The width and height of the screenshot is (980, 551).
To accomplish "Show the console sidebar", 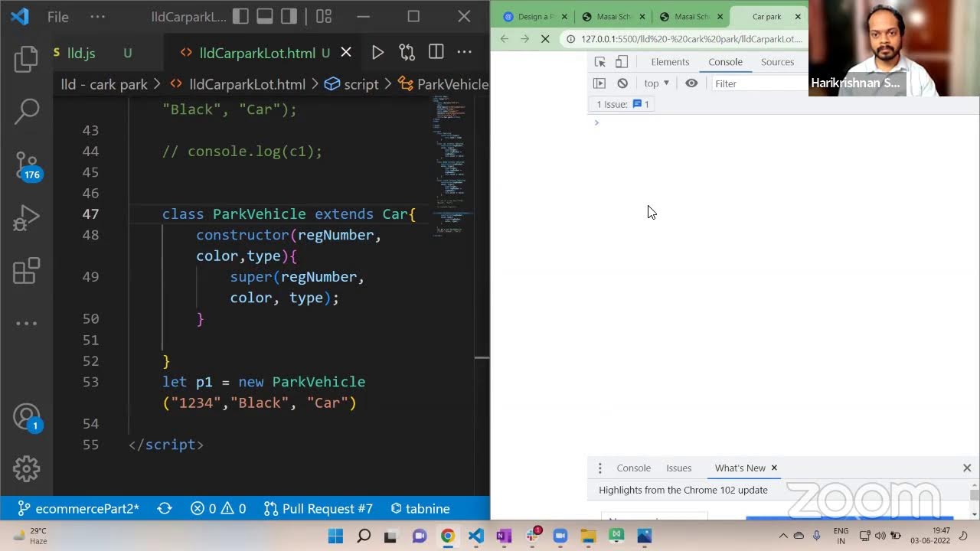I will click(x=599, y=83).
